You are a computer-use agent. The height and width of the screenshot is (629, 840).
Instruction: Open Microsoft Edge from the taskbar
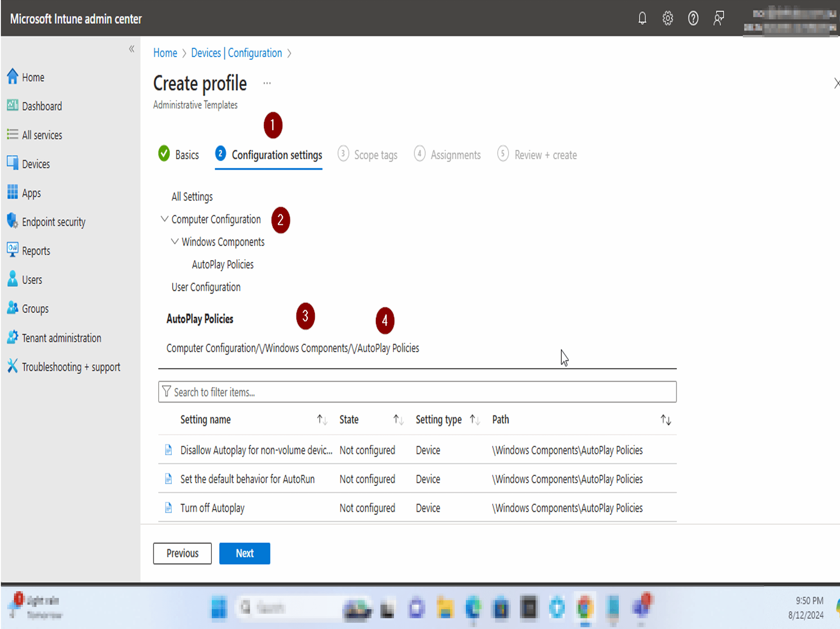(x=473, y=608)
